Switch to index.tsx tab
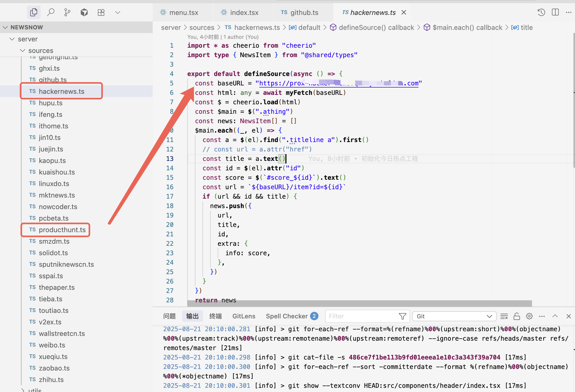This screenshot has height=392, width=575. [243, 12]
